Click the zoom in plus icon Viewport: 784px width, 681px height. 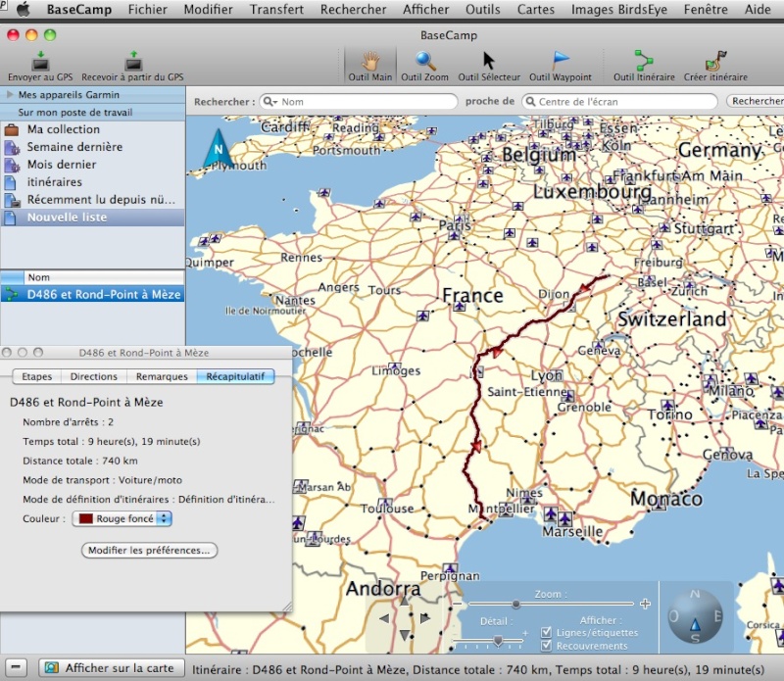(645, 604)
